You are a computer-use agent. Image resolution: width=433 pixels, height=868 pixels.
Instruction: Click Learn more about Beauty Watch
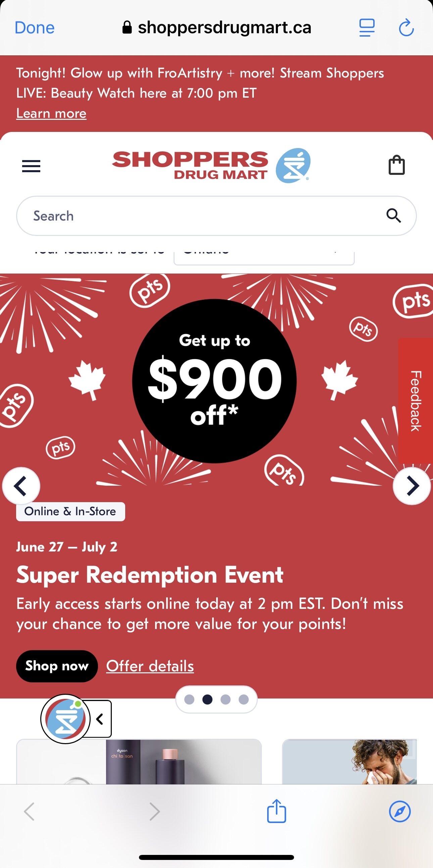51,113
